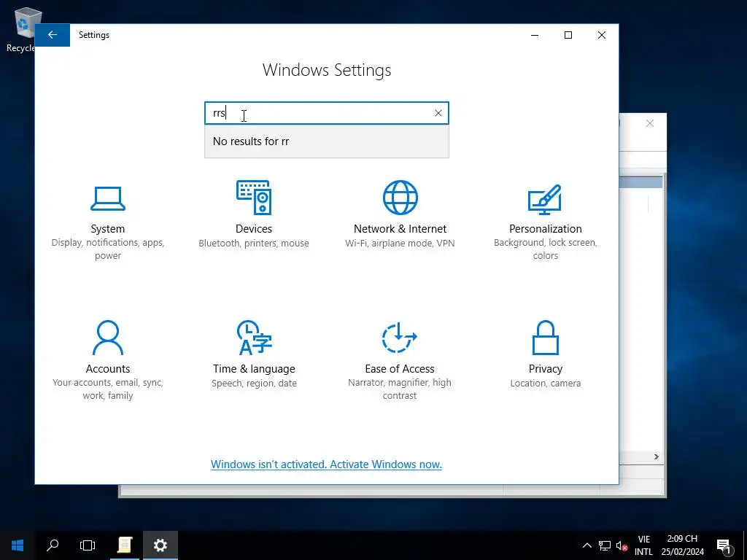Open Time & language icon

(254, 338)
